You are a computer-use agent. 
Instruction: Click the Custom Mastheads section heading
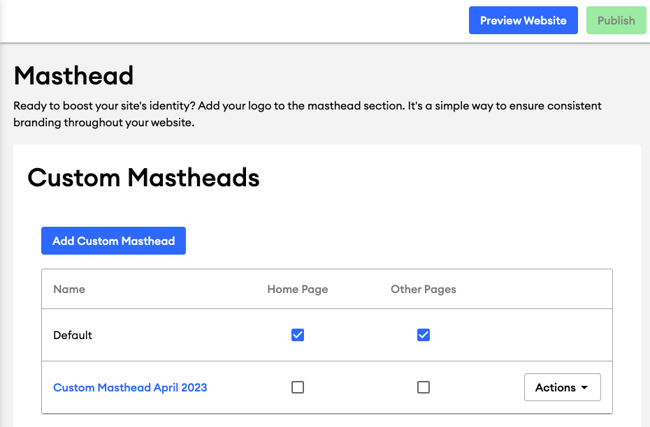(143, 177)
